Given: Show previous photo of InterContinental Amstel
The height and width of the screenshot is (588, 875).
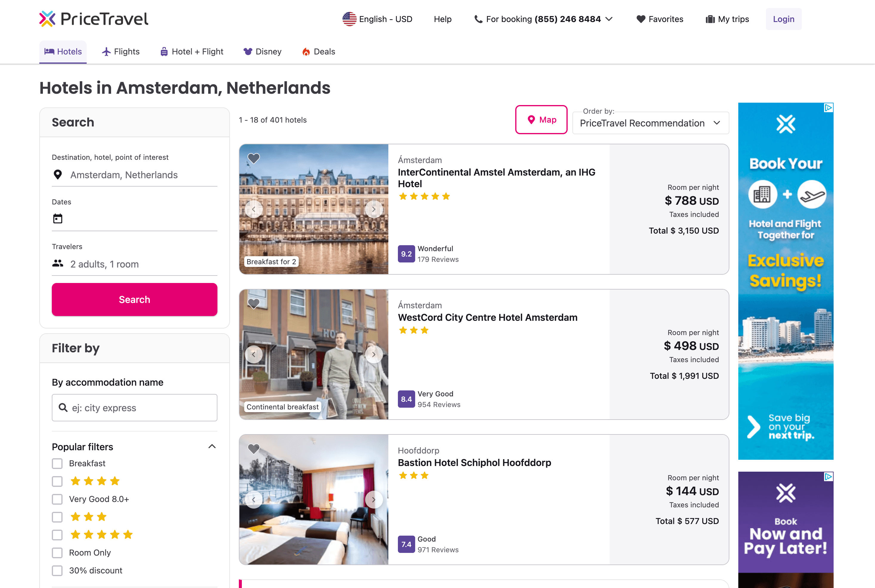Looking at the screenshot, I should click(254, 209).
